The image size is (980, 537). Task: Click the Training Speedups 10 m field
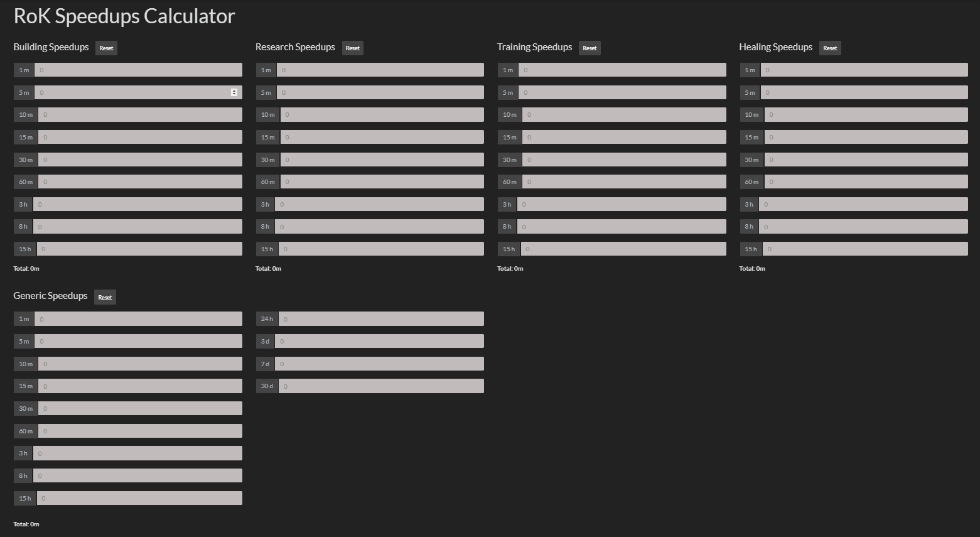click(624, 114)
